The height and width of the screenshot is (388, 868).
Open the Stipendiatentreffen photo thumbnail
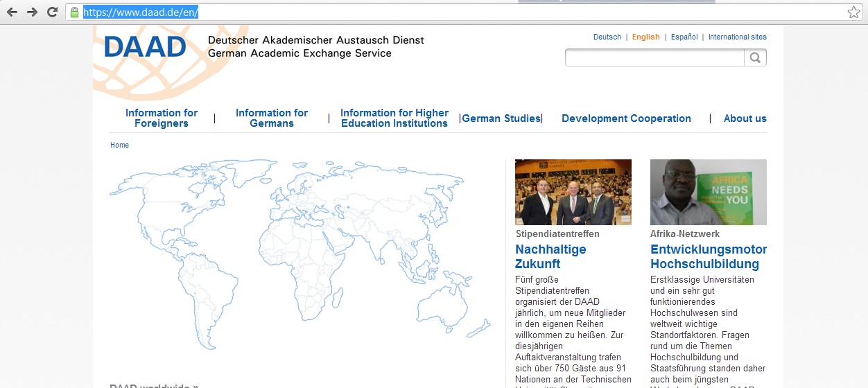point(573,192)
